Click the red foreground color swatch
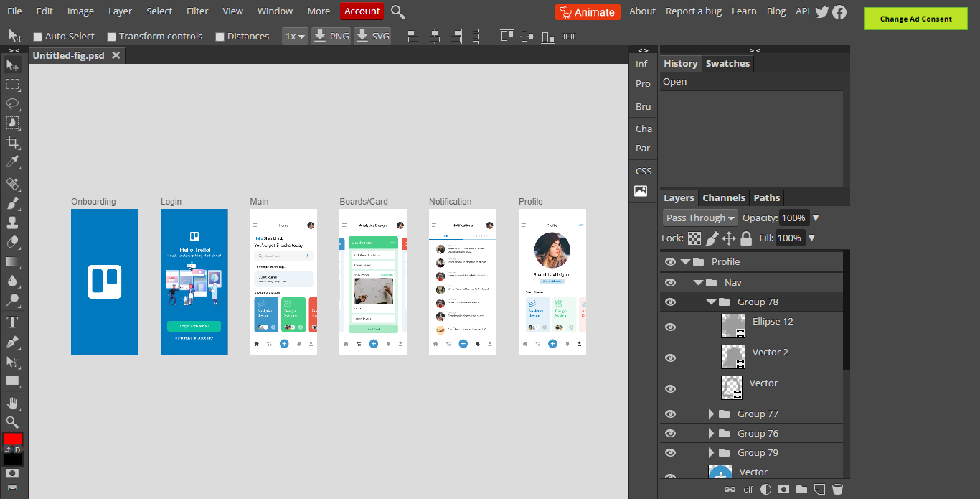 click(12, 438)
